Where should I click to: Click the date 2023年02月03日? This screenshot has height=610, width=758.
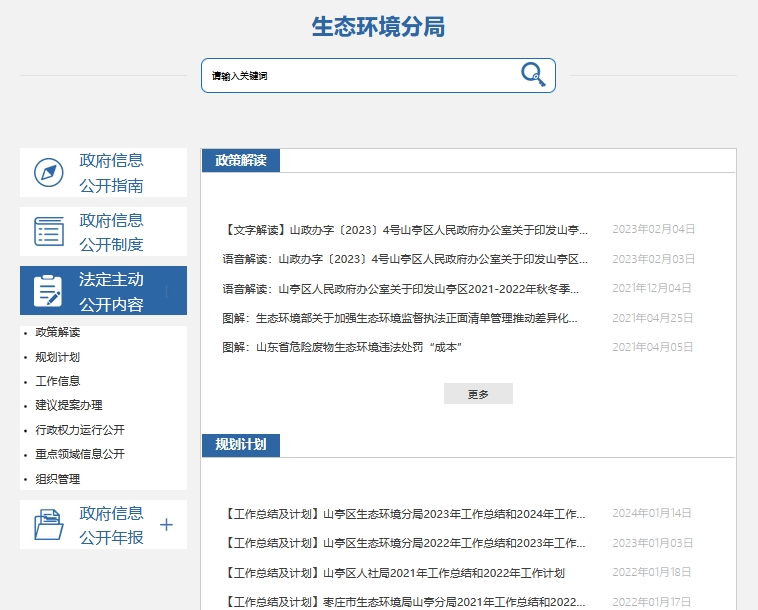[654, 259]
